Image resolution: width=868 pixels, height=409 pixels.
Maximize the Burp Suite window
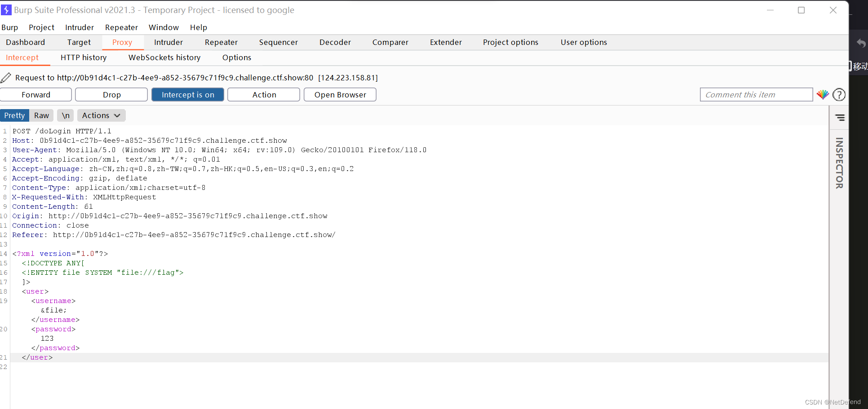[801, 10]
